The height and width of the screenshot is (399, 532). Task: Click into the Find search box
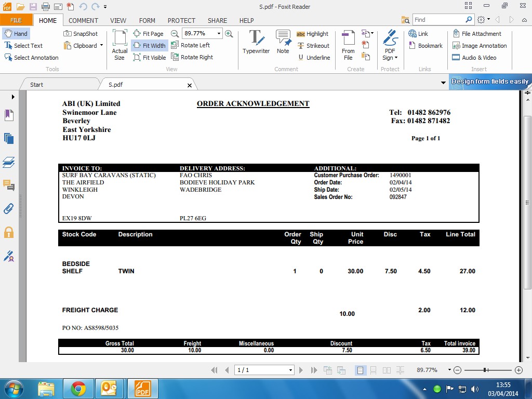pyautogui.click(x=438, y=20)
